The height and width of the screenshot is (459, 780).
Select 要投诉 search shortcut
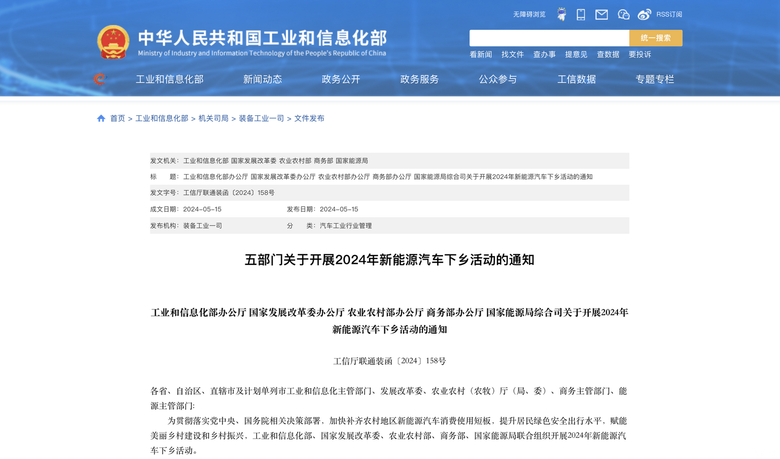640,54
